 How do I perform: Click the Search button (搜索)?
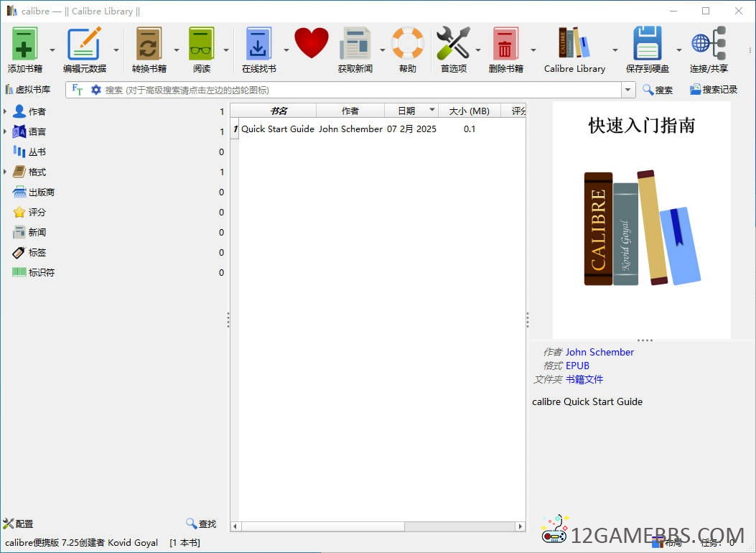[658, 90]
